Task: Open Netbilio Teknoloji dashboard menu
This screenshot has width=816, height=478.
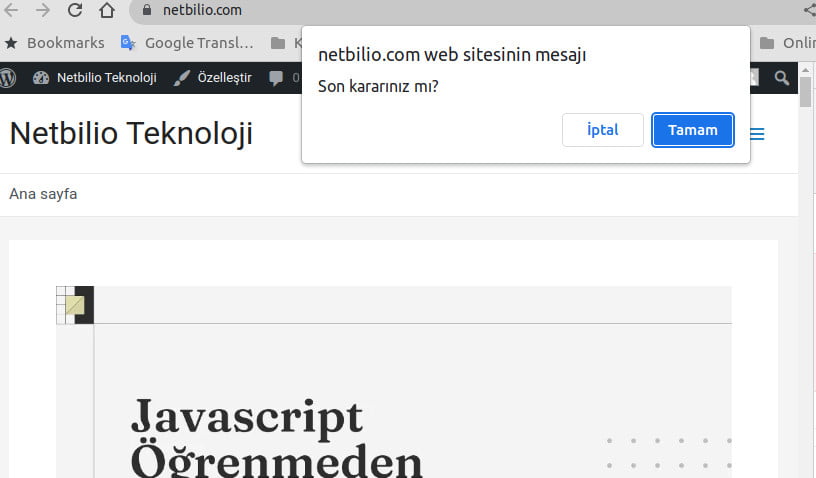Action: (95, 78)
